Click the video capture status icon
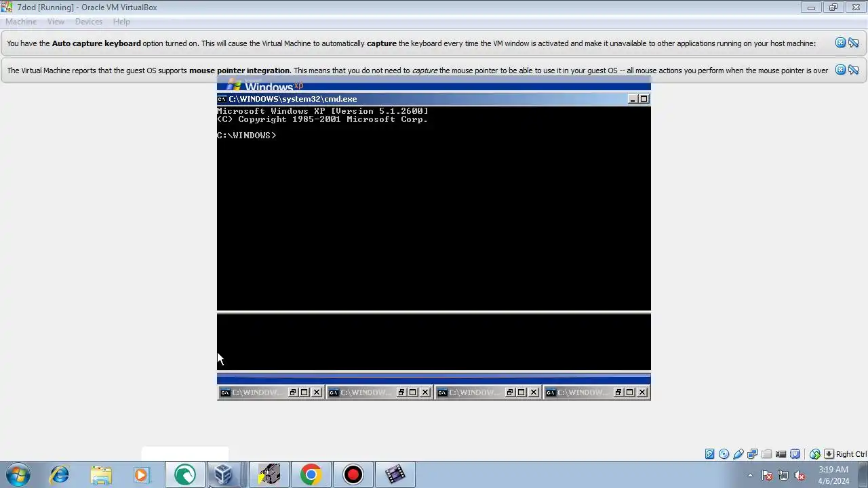Screen dimensions: 868x488 781,454
